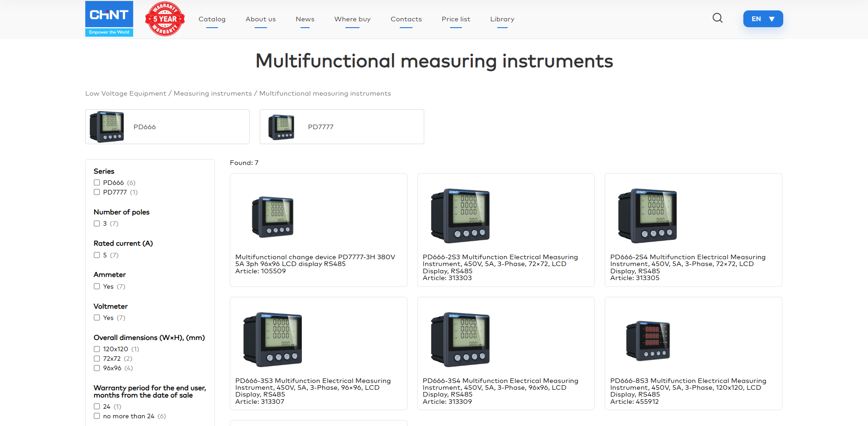Image resolution: width=868 pixels, height=426 pixels.
Task: Click the "Rated current (A)" filter heading
Action: click(x=123, y=243)
